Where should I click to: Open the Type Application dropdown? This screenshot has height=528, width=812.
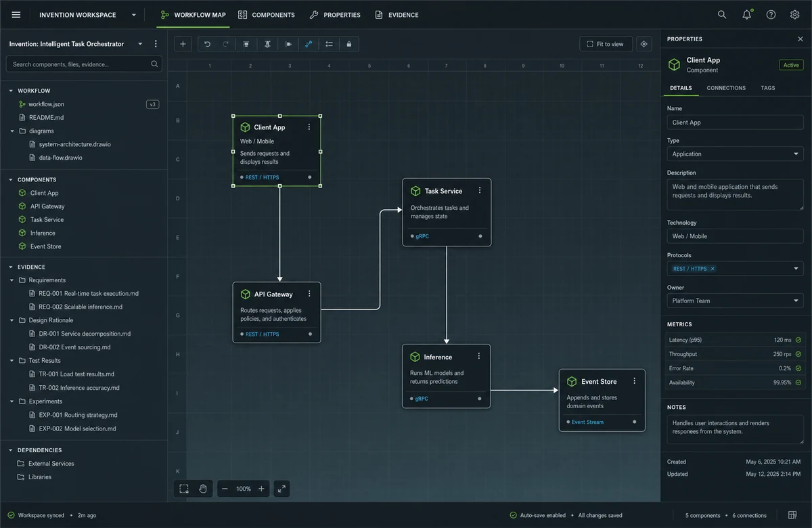pos(735,154)
